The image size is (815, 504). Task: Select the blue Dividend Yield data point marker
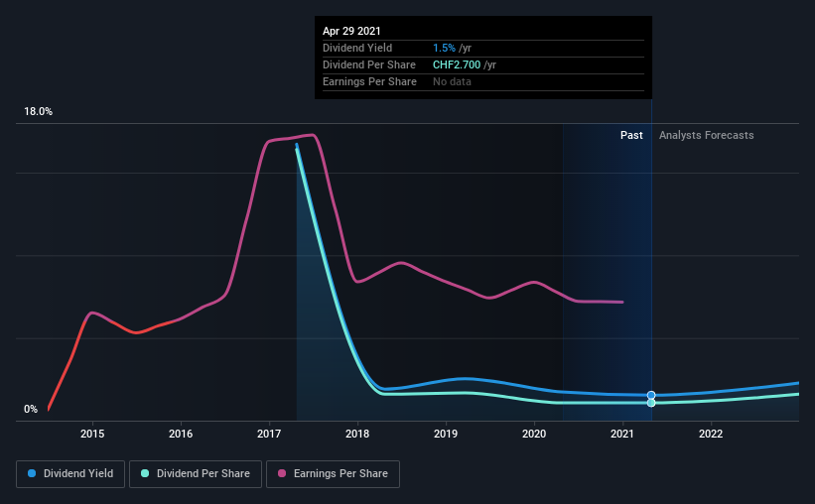tap(651, 395)
